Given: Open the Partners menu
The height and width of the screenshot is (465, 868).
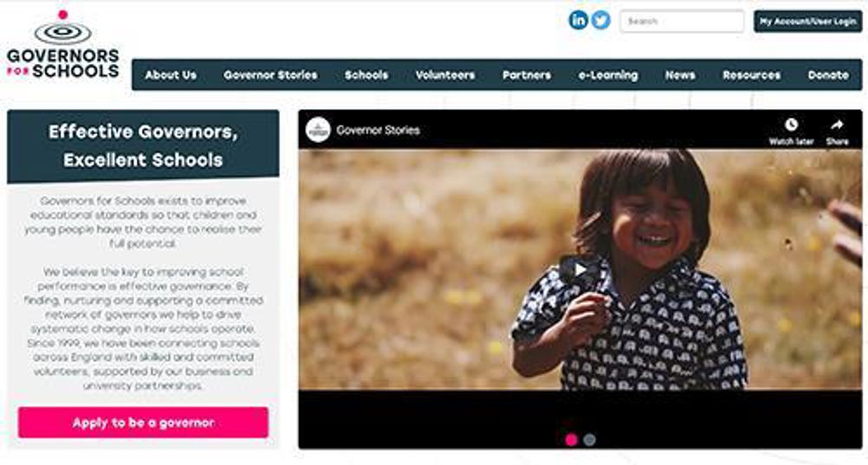Looking at the screenshot, I should (527, 74).
